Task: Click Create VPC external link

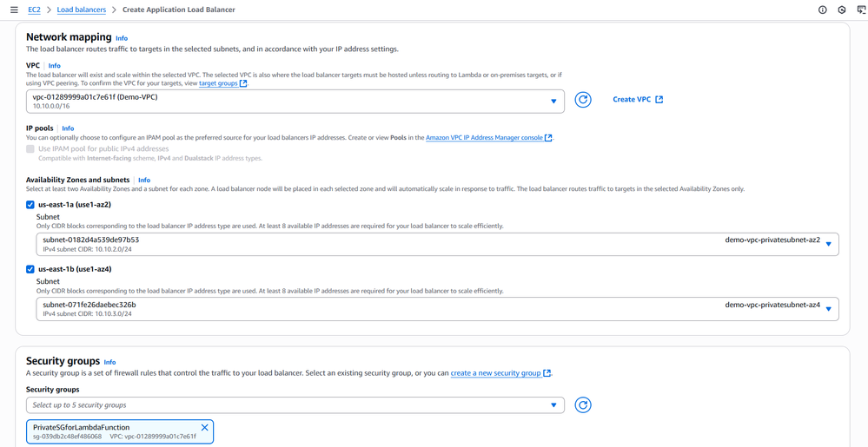Action: tap(638, 100)
